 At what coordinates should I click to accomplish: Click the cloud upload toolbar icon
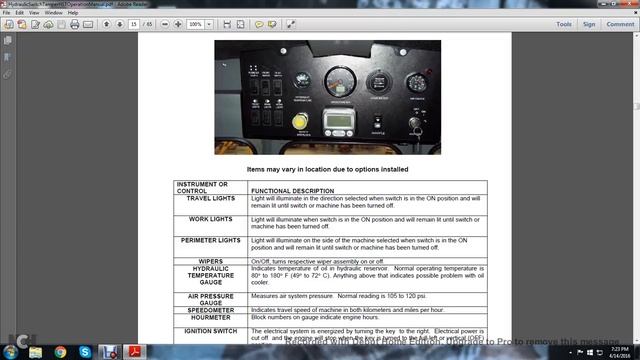pos(49,24)
